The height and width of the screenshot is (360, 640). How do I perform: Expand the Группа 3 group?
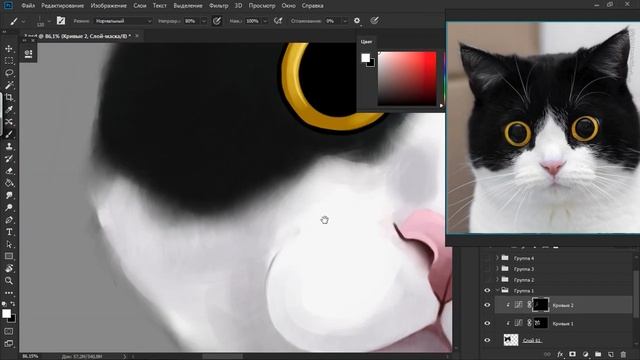[x=498, y=269]
